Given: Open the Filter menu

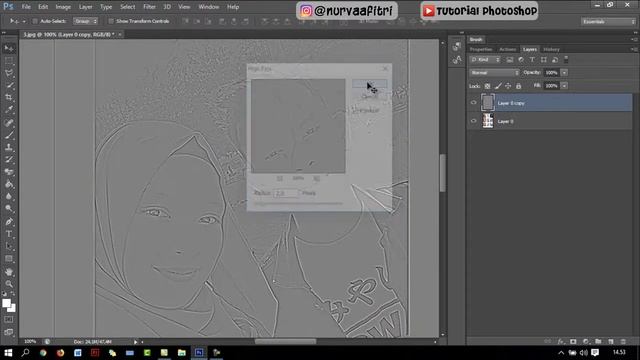Looking at the screenshot, I should tap(149, 7).
